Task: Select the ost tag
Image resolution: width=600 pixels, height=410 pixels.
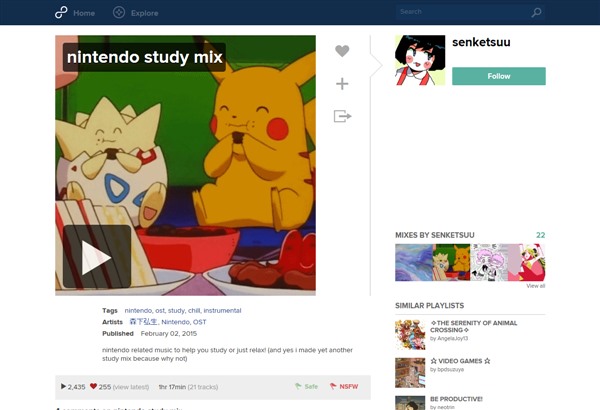Action: [x=160, y=310]
